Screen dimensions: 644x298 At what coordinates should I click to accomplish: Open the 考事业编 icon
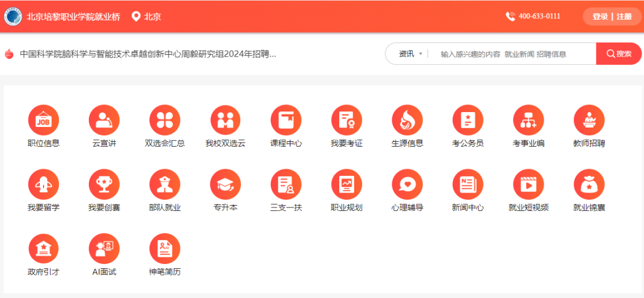[x=528, y=120]
